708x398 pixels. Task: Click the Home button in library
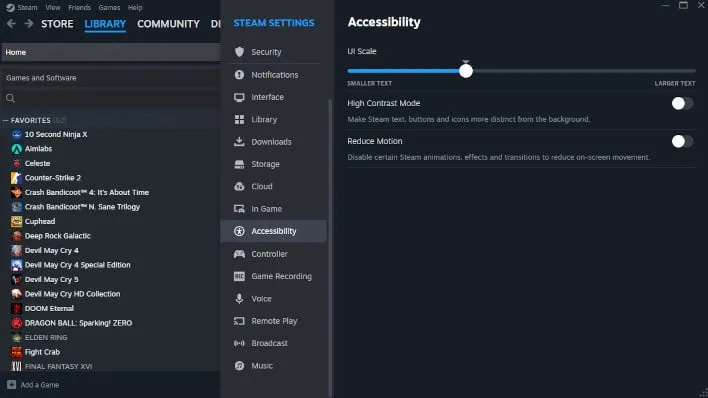pyautogui.click(x=111, y=52)
